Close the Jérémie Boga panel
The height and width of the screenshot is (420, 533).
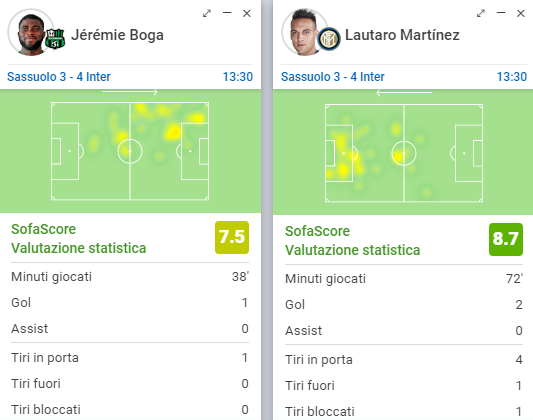247,14
